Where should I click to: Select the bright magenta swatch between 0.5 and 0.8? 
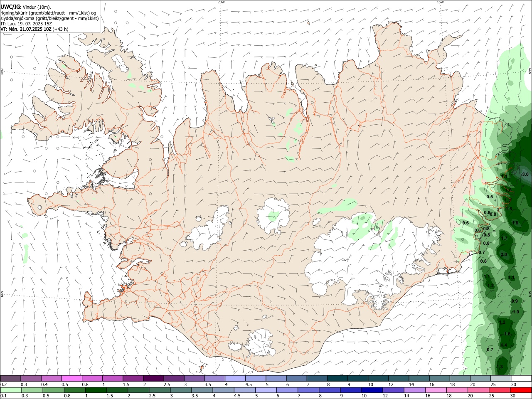point(71,378)
